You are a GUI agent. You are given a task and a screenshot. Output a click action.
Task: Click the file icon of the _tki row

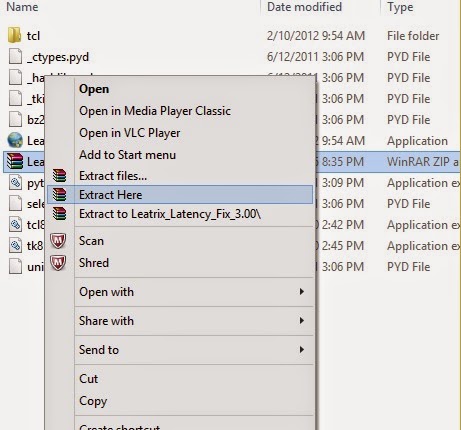click(15, 98)
